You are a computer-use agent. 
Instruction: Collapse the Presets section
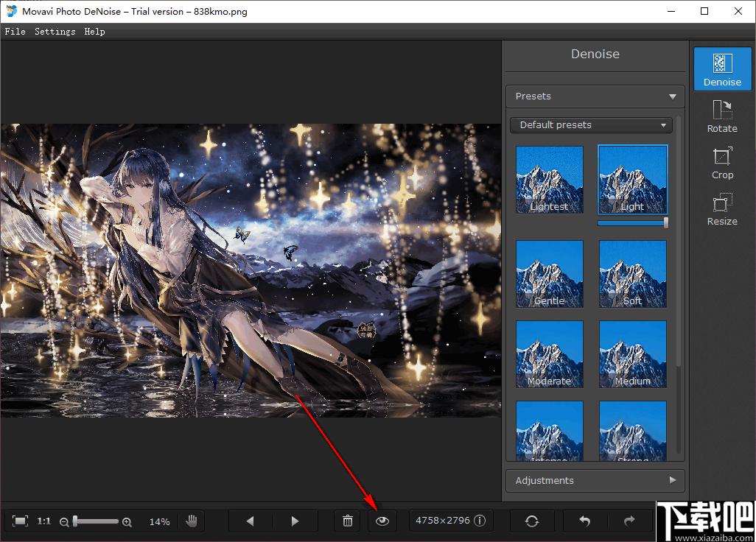[595, 96]
